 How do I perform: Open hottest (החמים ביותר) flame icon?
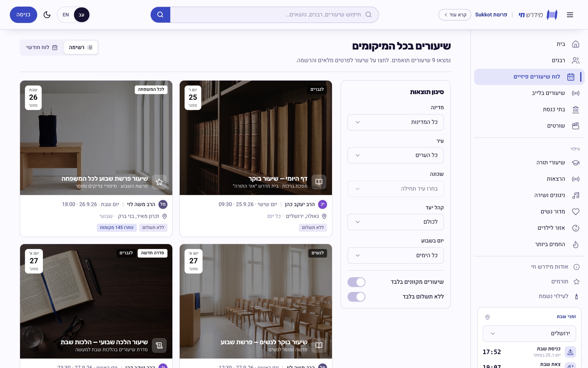point(576,244)
